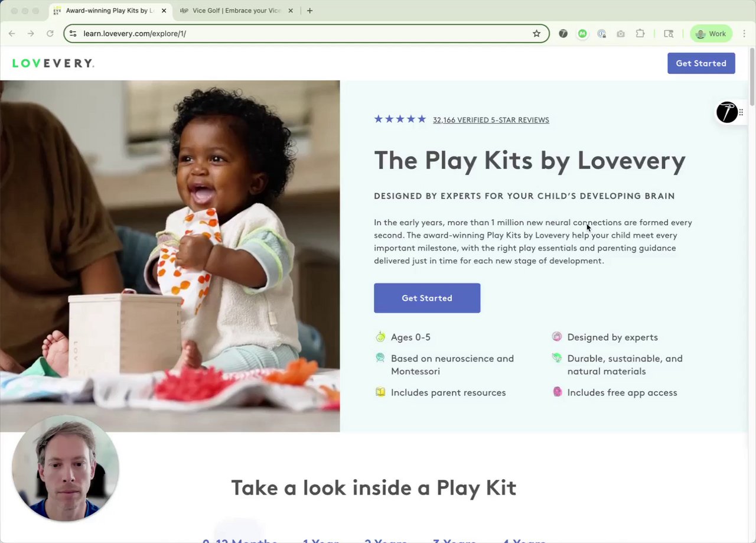The height and width of the screenshot is (543, 756).
Task: Click the presenter webcam bubble
Action: tap(65, 468)
